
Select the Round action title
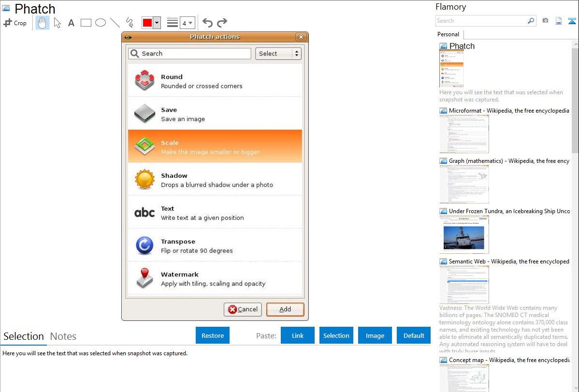[172, 77]
